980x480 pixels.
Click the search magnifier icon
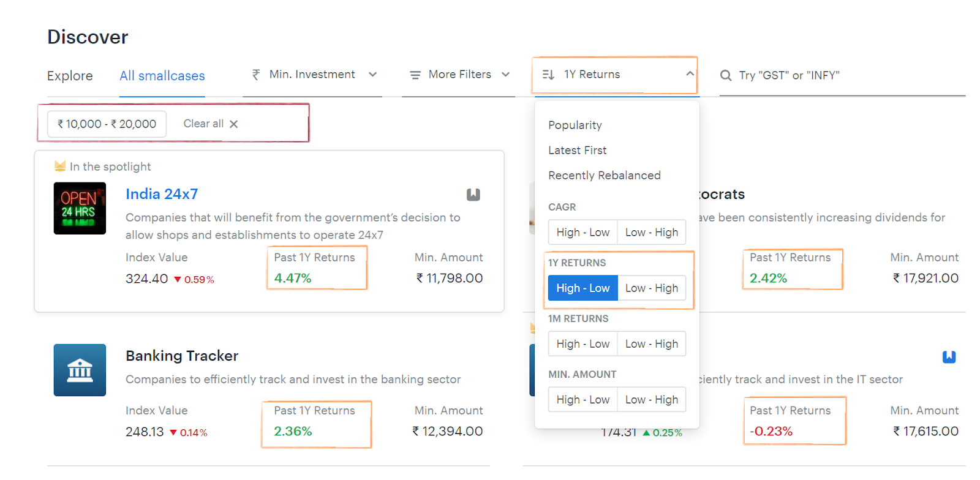coord(726,75)
